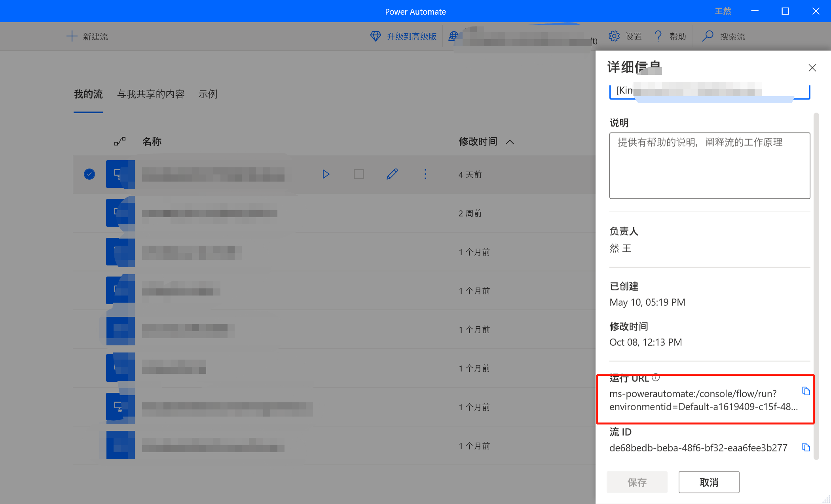Click the 新建流 button label
831x504 pixels.
[95, 36]
